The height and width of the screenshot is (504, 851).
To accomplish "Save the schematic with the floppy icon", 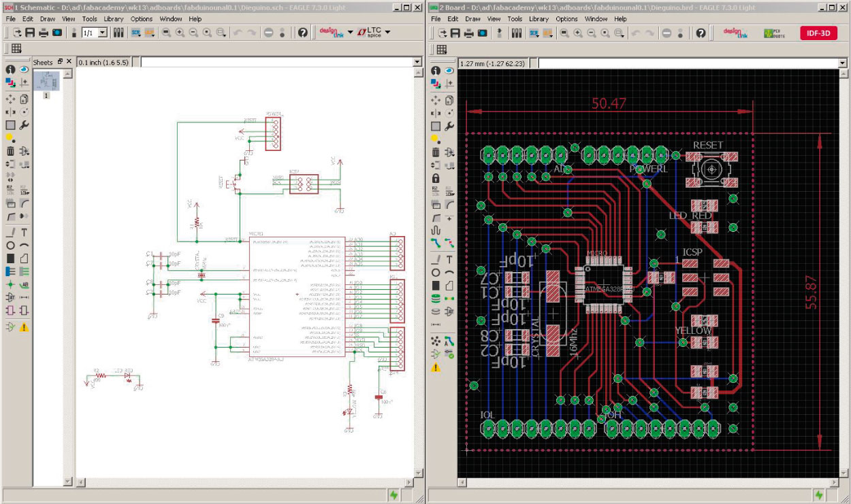I will point(30,32).
